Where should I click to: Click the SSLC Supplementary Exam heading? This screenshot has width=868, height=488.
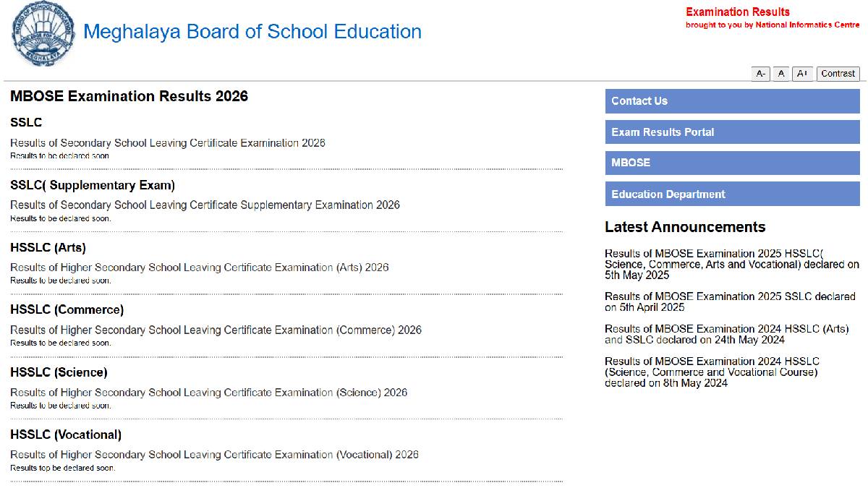point(92,185)
